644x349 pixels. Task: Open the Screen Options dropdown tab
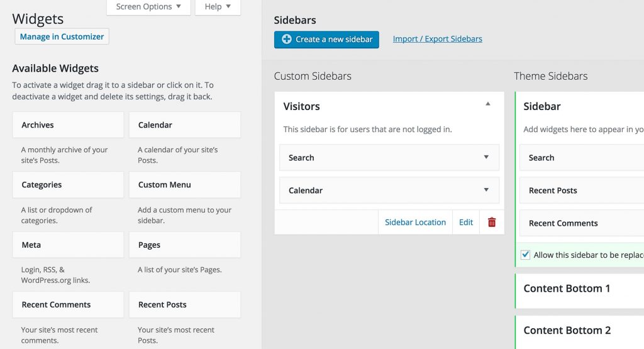[148, 7]
